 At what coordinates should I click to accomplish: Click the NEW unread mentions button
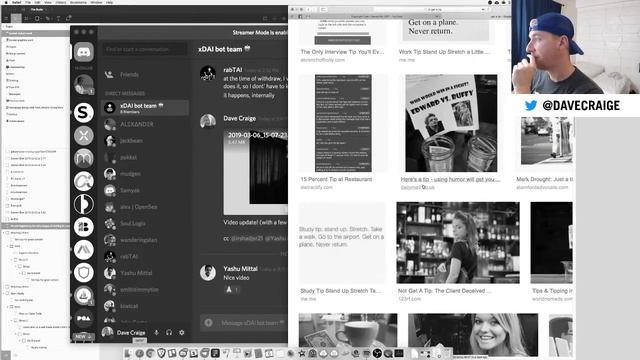tap(83, 337)
